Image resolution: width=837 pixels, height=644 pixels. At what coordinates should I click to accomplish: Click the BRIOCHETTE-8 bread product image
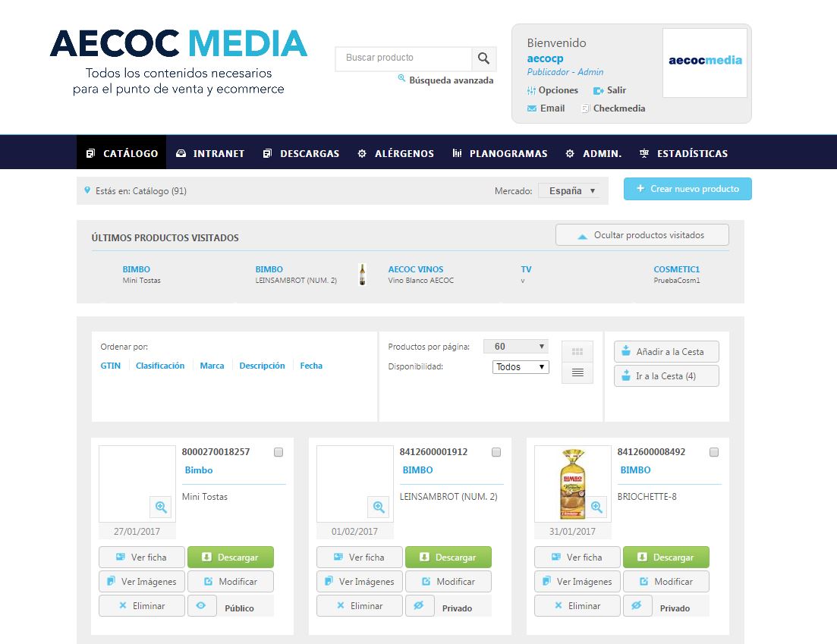[571, 483]
